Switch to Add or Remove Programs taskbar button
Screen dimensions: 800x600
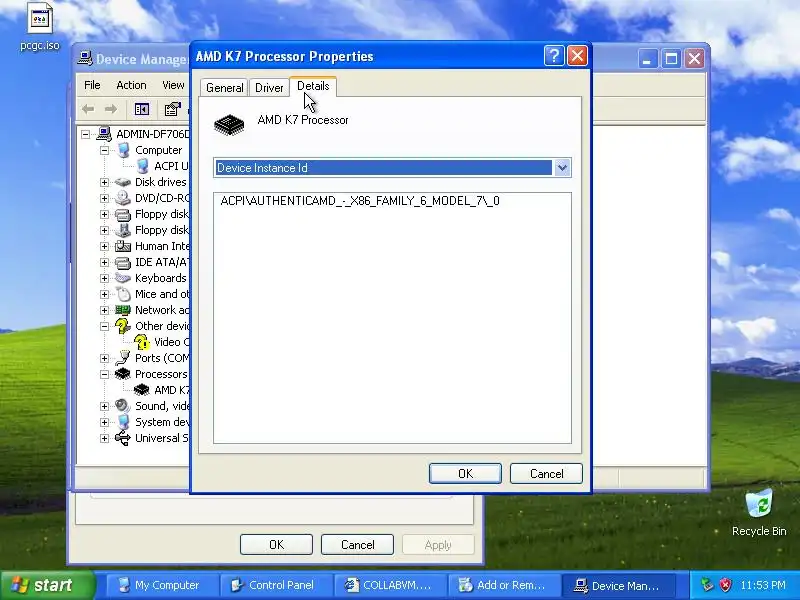coord(504,586)
